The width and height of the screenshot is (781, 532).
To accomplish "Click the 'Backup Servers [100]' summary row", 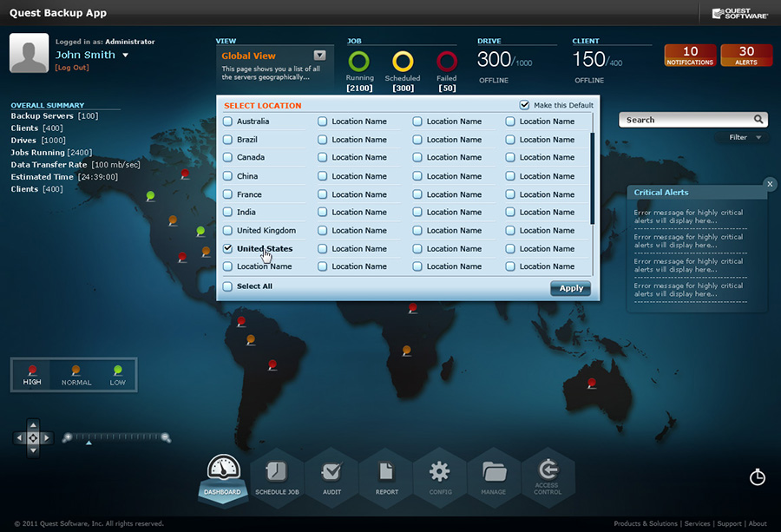I will tap(55, 116).
